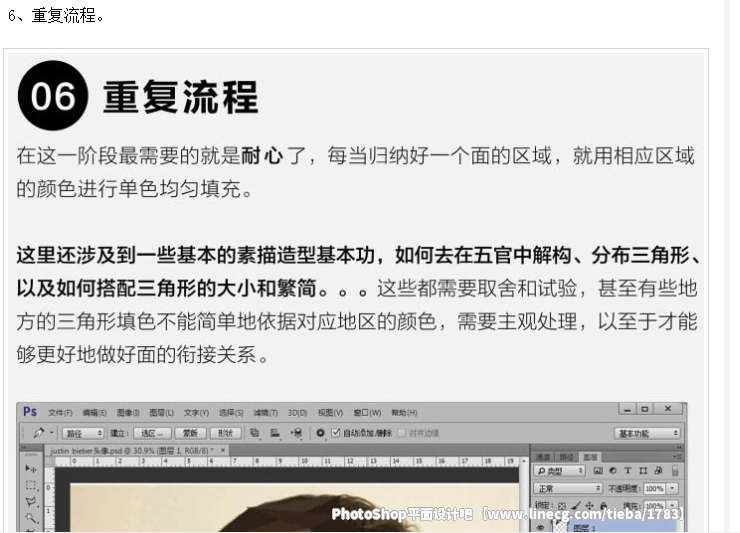The width and height of the screenshot is (740, 533).
Task: Click the 填充 100% fill field
Action: point(655,505)
